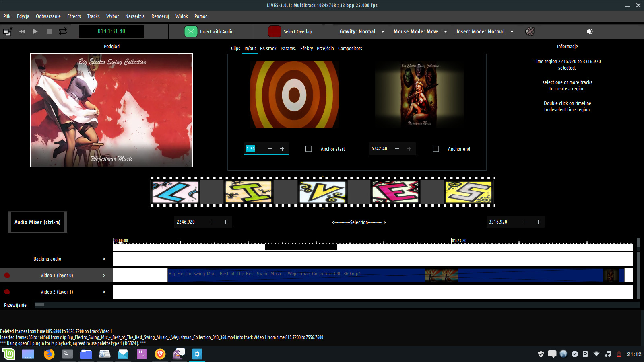Mute audio with the speaker icon
The image size is (644, 362).
click(x=590, y=31)
